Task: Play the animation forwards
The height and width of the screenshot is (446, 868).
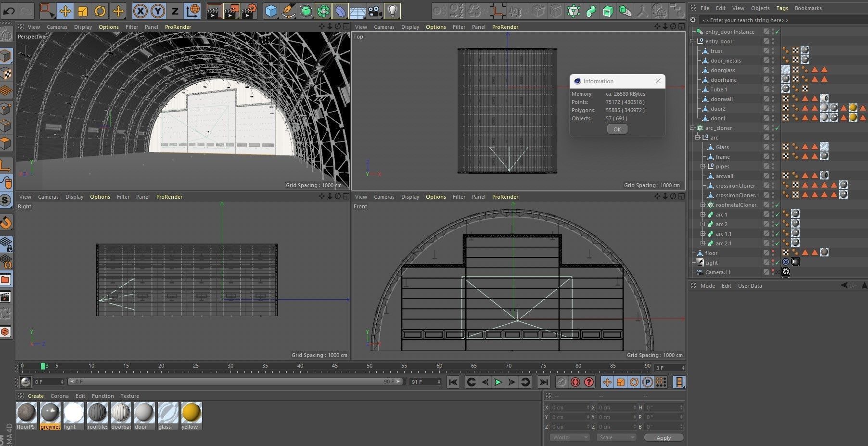Action: coord(498,382)
